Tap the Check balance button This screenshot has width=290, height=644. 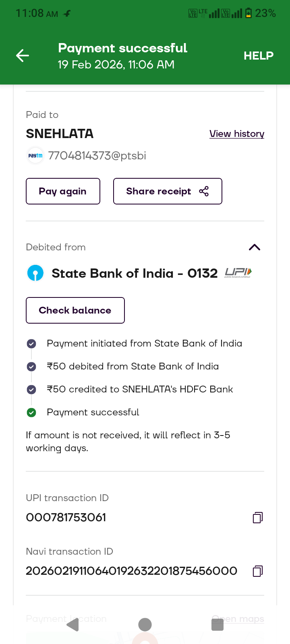coord(75,310)
